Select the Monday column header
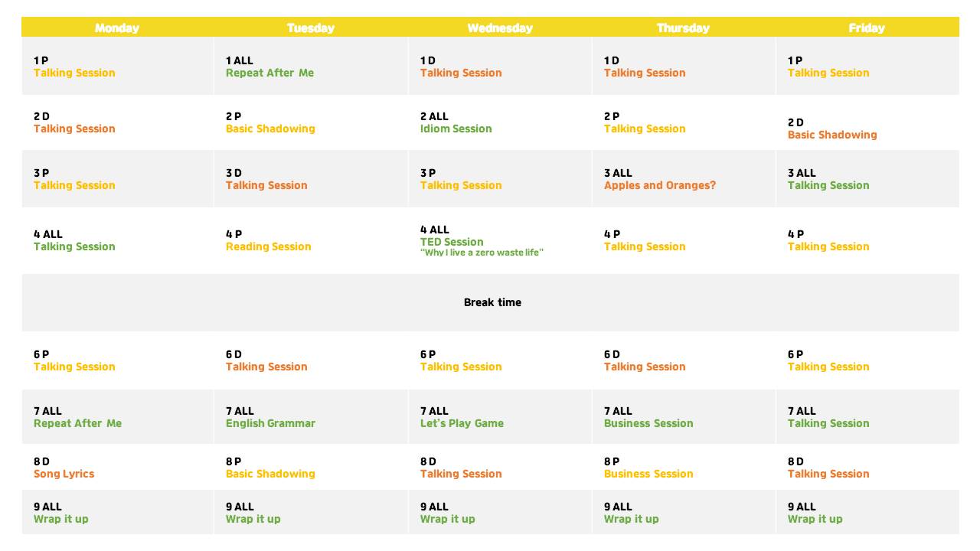This screenshot has height=551, width=980. click(117, 28)
